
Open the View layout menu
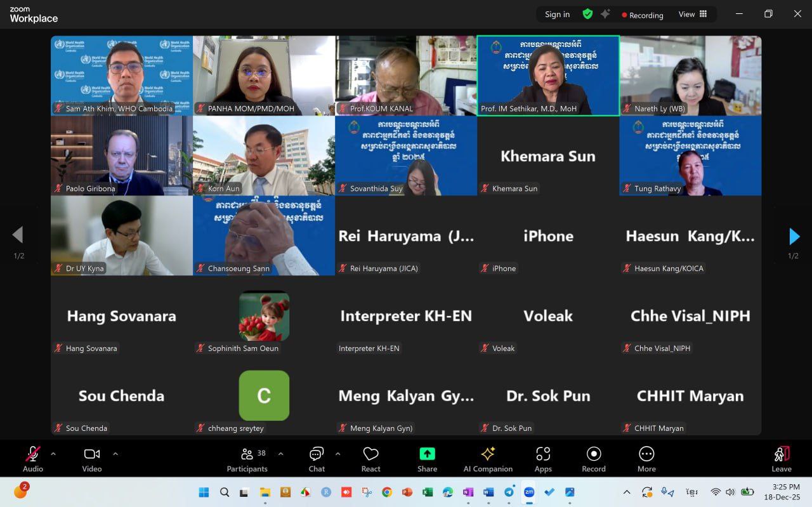click(693, 14)
